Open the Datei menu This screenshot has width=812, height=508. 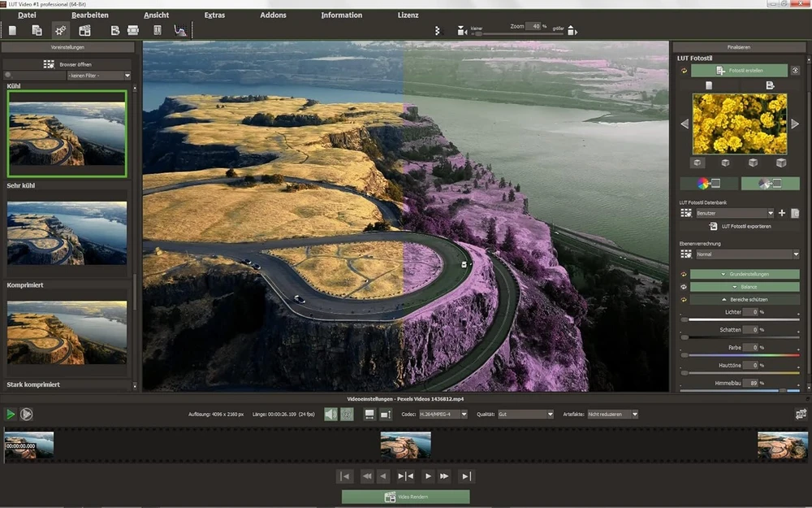click(27, 15)
